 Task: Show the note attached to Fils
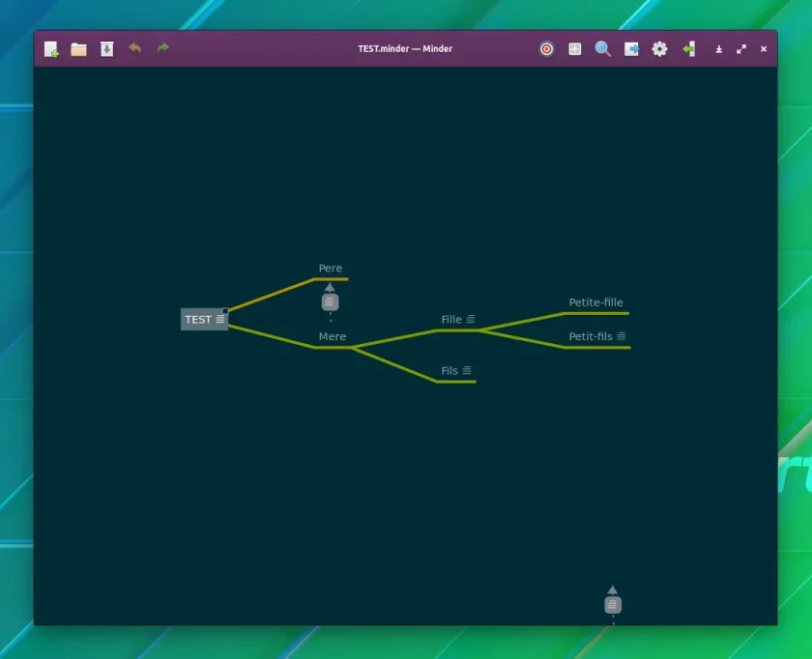coord(467,370)
